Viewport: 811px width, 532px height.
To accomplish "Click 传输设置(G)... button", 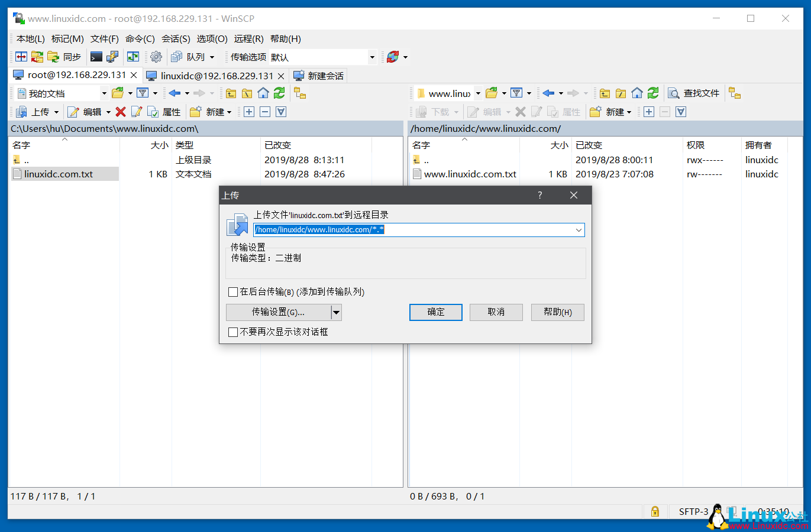I will click(x=278, y=312).
